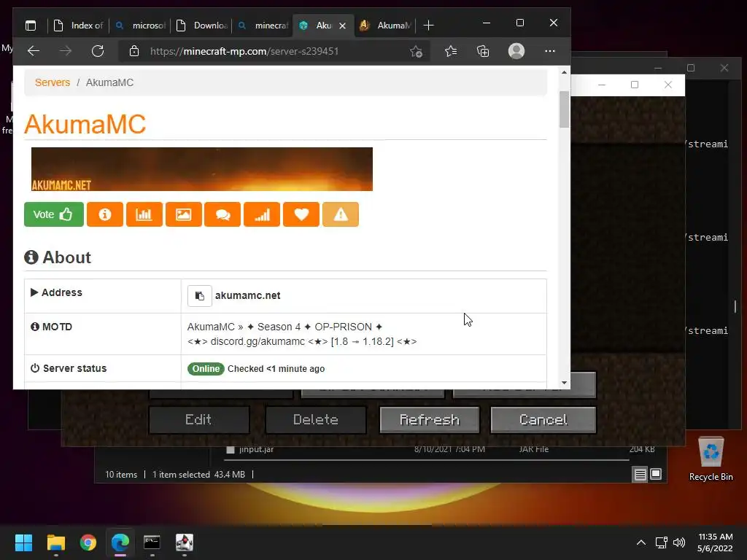Switch to the minecraft search tab
Screen dimensions: 747x560
(263, 26)
